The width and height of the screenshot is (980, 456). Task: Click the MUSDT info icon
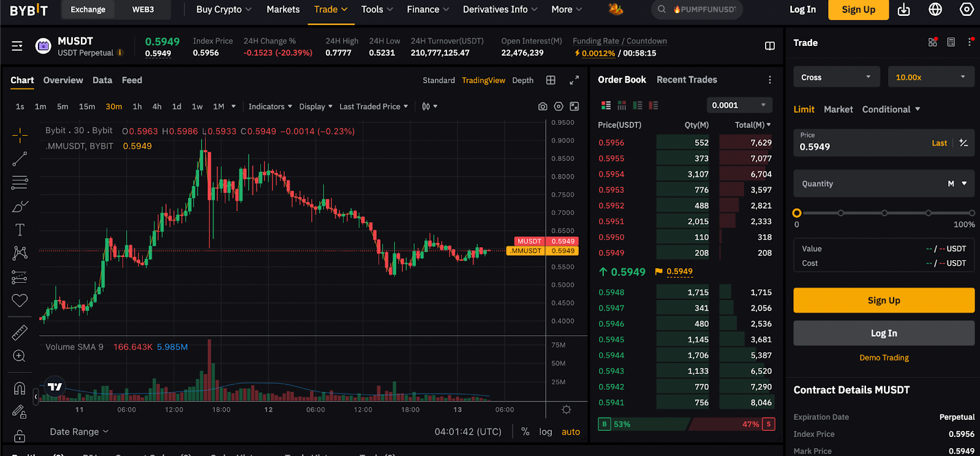tap(120, 53)
